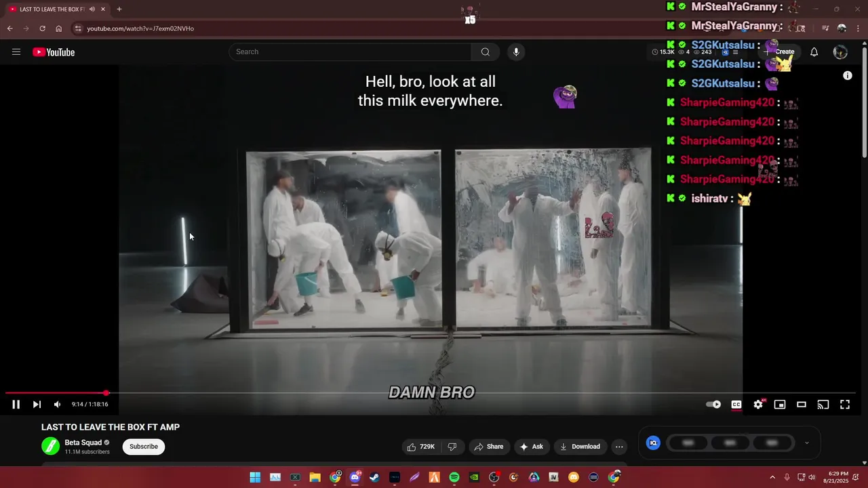The width and height of the screenshot is (868, 488).
Task: Switch to theater mode
Action: click(802, 405)
